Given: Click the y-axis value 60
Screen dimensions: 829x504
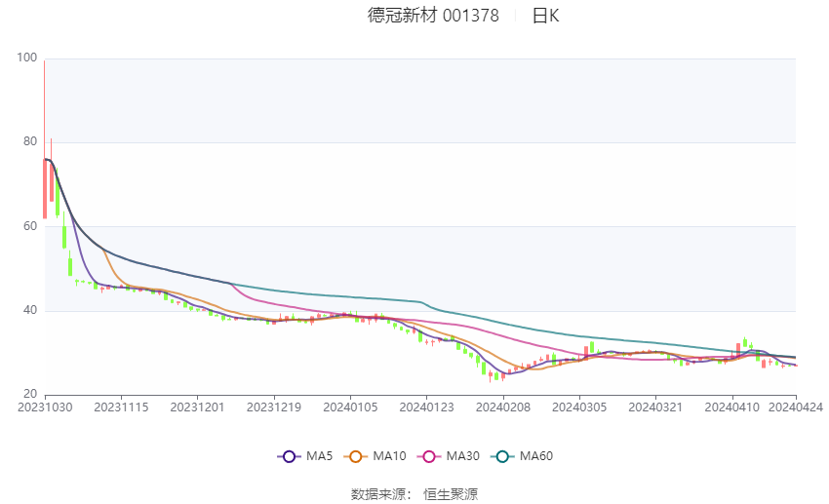Looking at the screenshot, I should (30, 226).
